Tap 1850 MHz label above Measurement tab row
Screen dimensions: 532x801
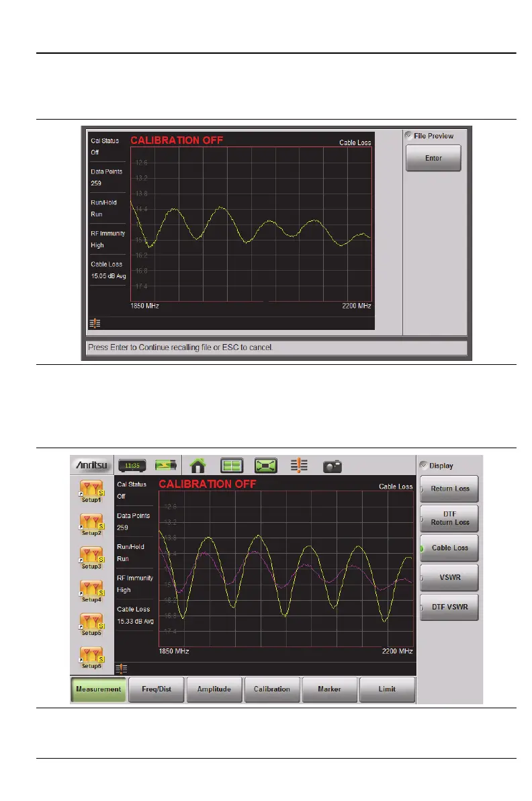[x=173, y=651]
